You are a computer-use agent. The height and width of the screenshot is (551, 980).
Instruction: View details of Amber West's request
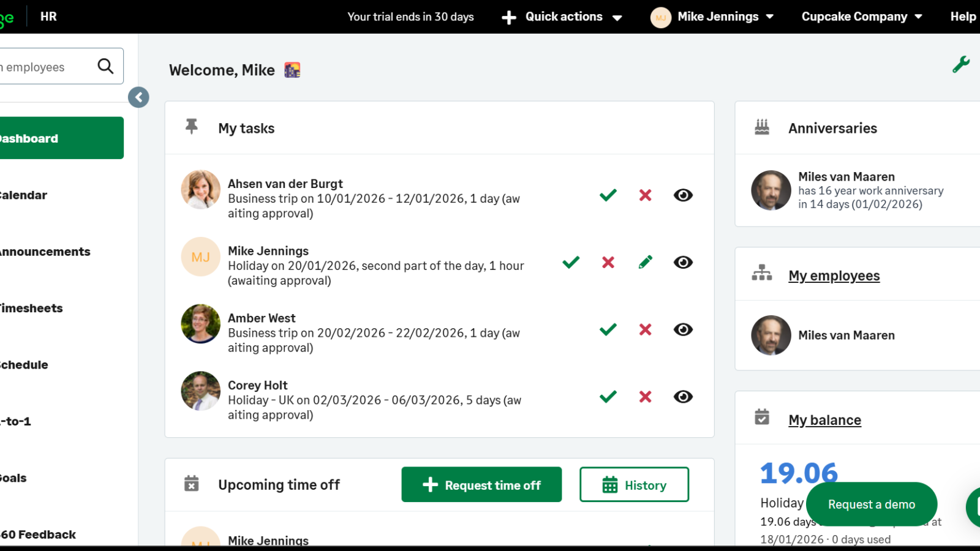coord(683,330)
